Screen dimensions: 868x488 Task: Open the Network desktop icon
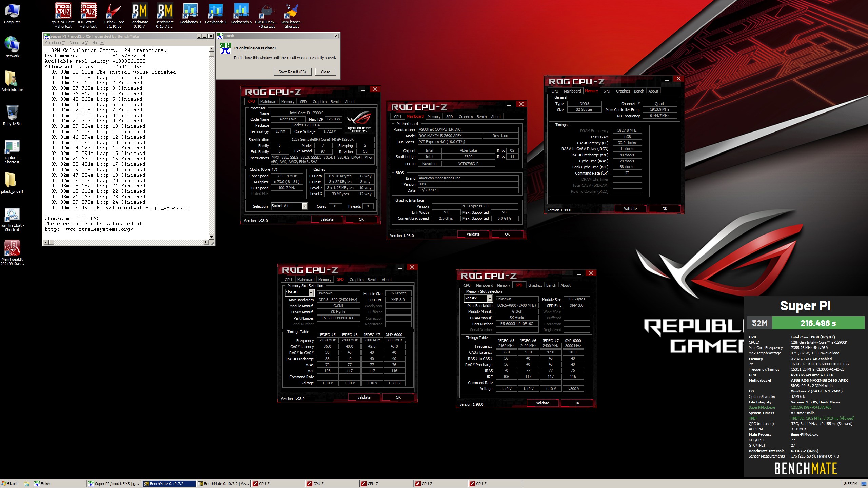pyautogui.click(x=12, y=47)
